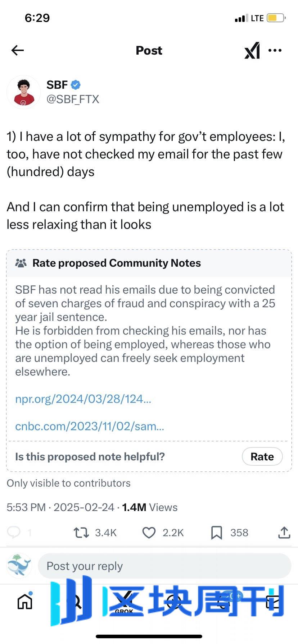Tap the blue verified badge next to SBF
298x644 pixels.
[x=76, y=85]
